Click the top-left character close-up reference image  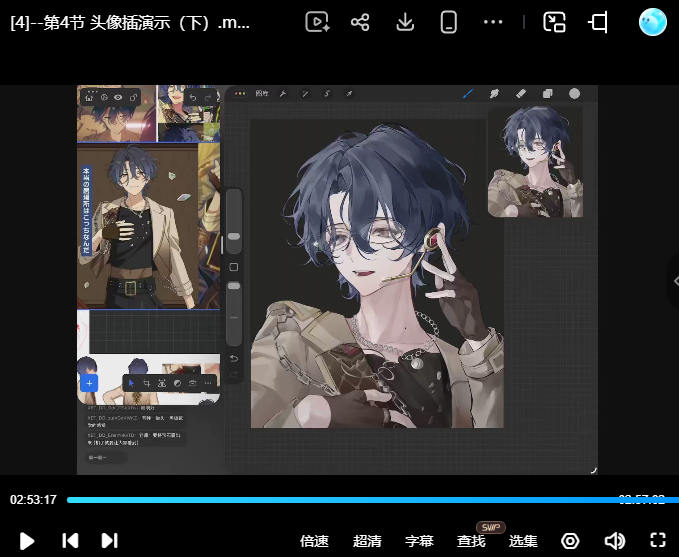116,113
